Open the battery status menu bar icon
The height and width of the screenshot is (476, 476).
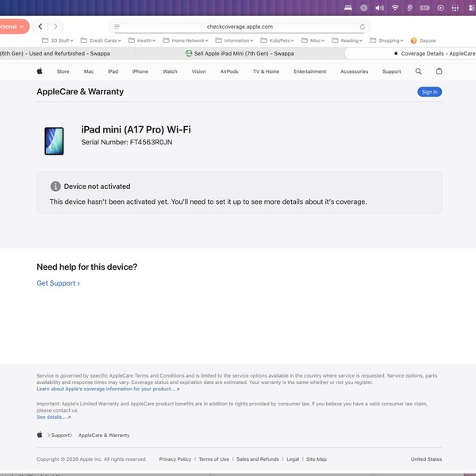point(425,8)
